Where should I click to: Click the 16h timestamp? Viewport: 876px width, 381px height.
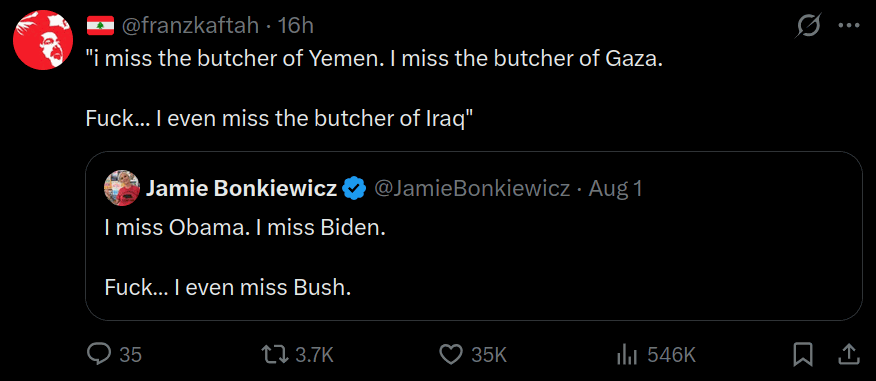[x=295, y=25]
